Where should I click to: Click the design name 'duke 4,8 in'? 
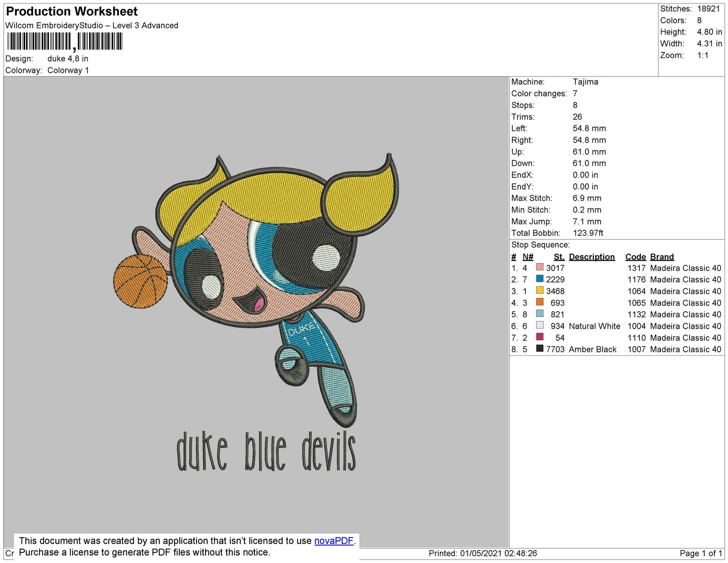[68, 59]
